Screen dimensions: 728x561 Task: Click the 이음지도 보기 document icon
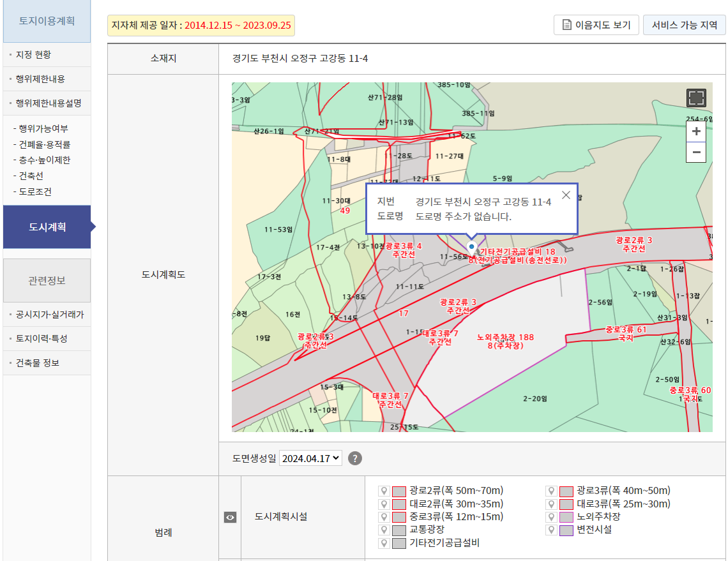coord(566,25)
